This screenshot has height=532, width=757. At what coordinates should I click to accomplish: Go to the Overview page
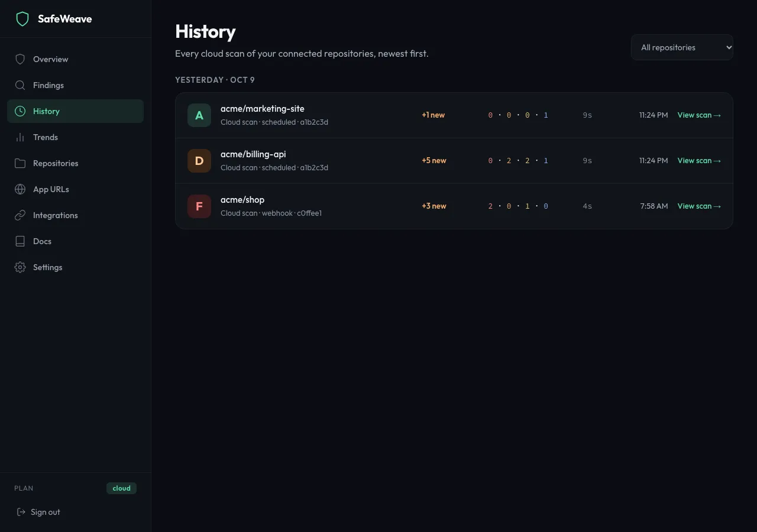[75, 59]
